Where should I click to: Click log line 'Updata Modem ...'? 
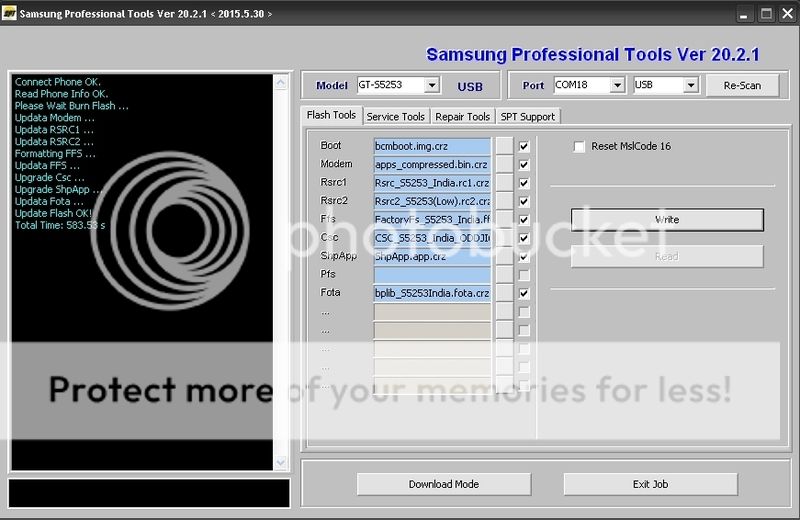55,118
